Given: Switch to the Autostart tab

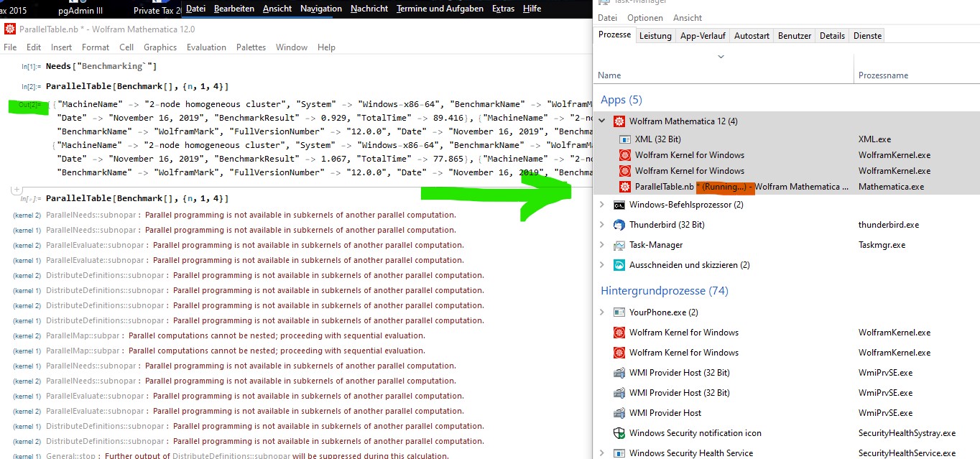Looking at the screenshot, I should tap(752, 36).
